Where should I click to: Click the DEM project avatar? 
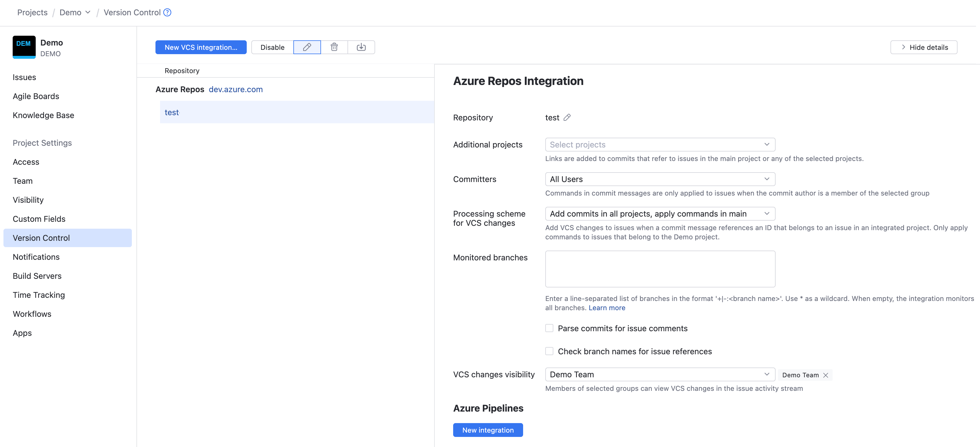pyautogui.click(x=24, y=47)
